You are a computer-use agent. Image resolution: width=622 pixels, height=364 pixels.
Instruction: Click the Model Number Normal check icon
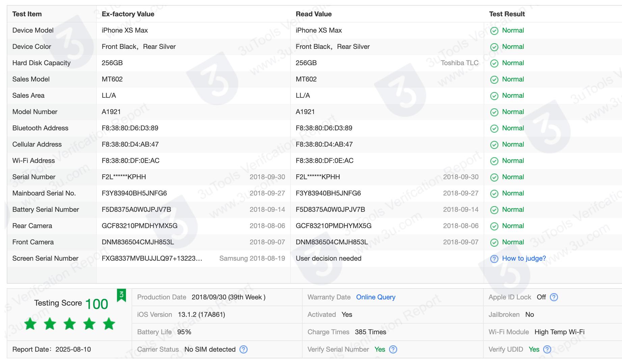pos(494,112)
